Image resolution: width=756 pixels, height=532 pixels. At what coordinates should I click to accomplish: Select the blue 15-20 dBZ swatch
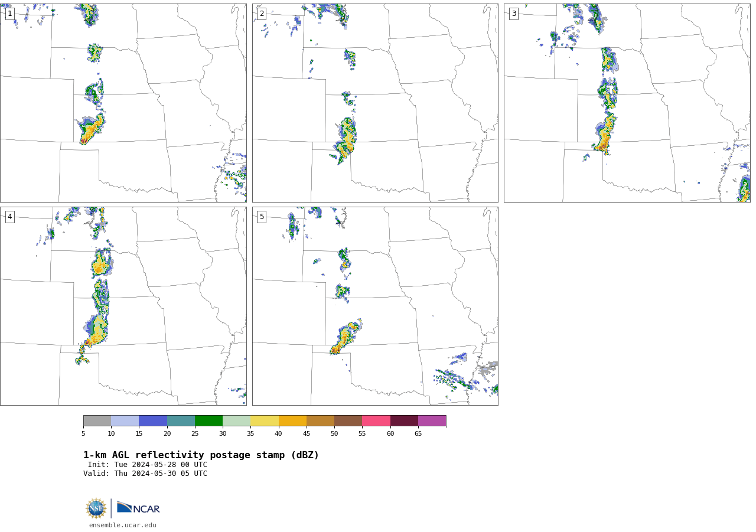pyautogui.click(x=153, y=421)
